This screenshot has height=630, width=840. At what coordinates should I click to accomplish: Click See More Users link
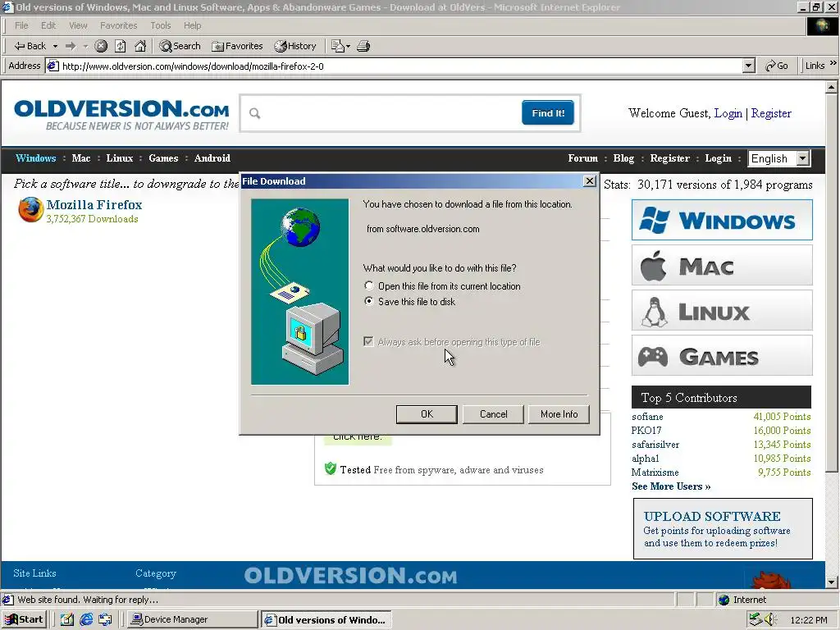[x=671, y=486]
